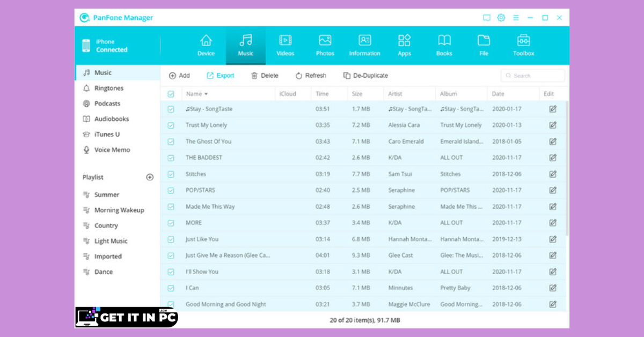The height and width of the screenshot is (337, 644).
Task: Click the feedback icon in title bar
Action: pos(487,18)
